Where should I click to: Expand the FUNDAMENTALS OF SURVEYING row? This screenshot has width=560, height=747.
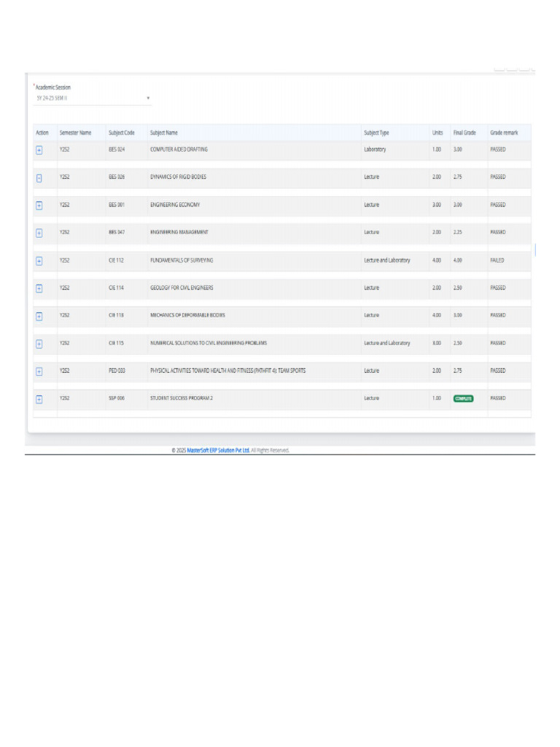tap(39, 261)
